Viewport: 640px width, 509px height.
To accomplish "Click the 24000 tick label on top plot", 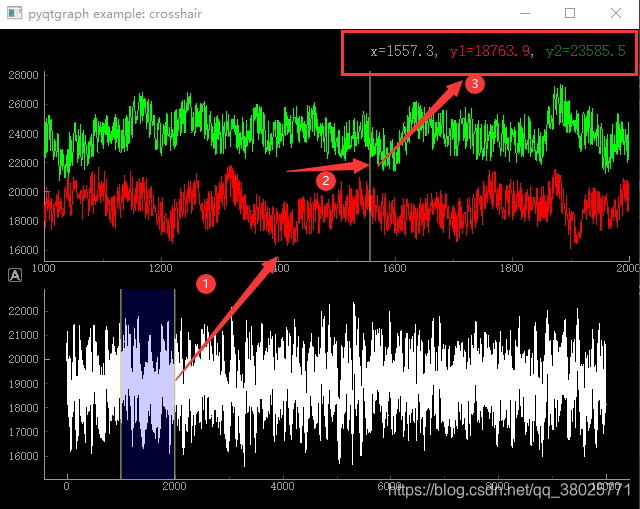I will click(23, 134).
